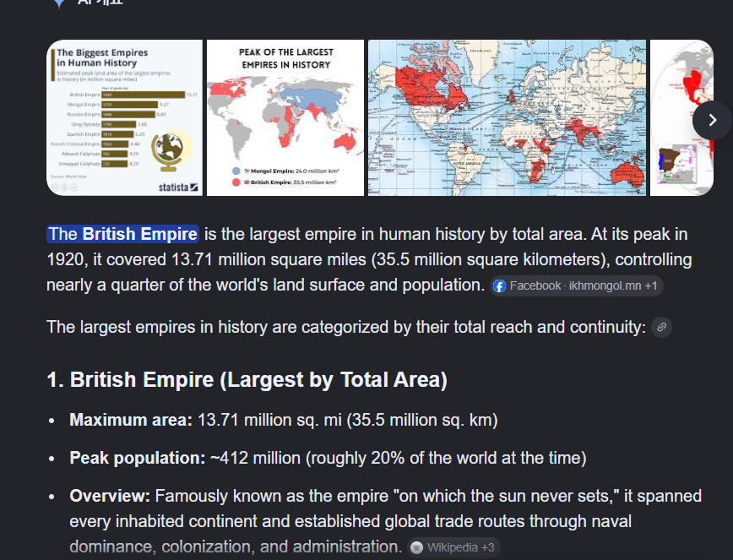
Task: Click the heading '1. British Empire (Largest by Total Area)'
Action: [x=247, y=379]
